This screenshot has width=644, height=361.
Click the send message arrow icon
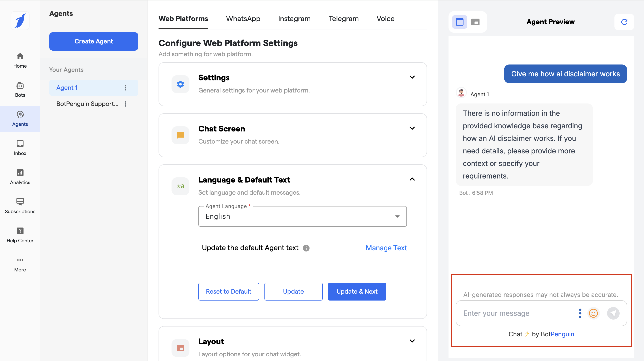613,313
